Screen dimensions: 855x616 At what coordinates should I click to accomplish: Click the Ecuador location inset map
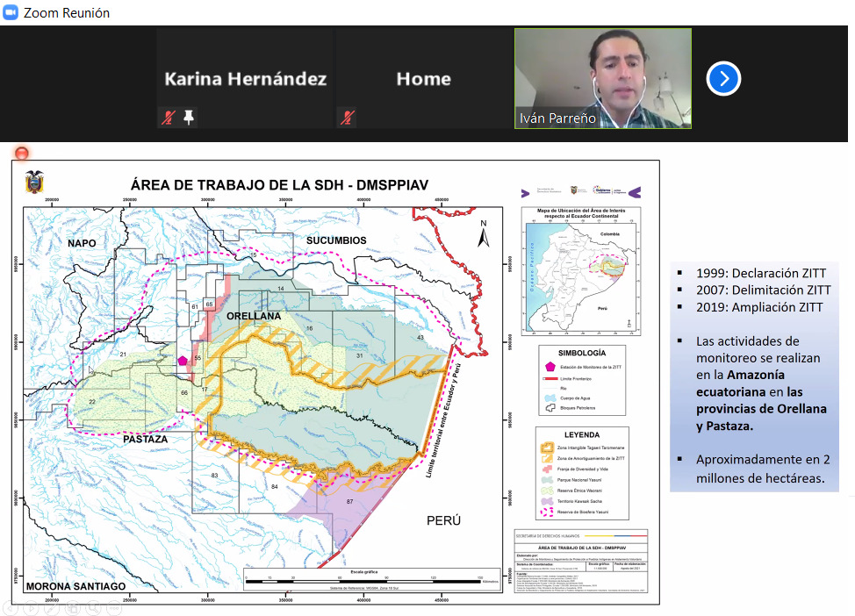[x=580, y=271]
